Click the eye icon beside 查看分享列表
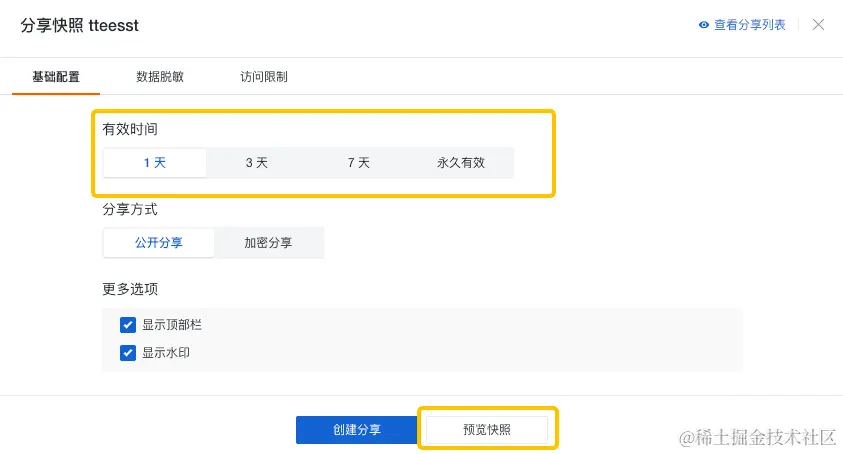This screenshot has height=454, width=843. pos(704,25)
